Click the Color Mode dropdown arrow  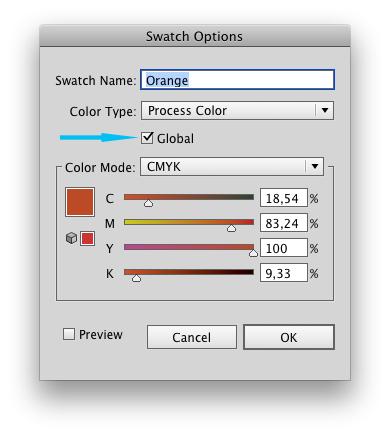tap(315, 166)
